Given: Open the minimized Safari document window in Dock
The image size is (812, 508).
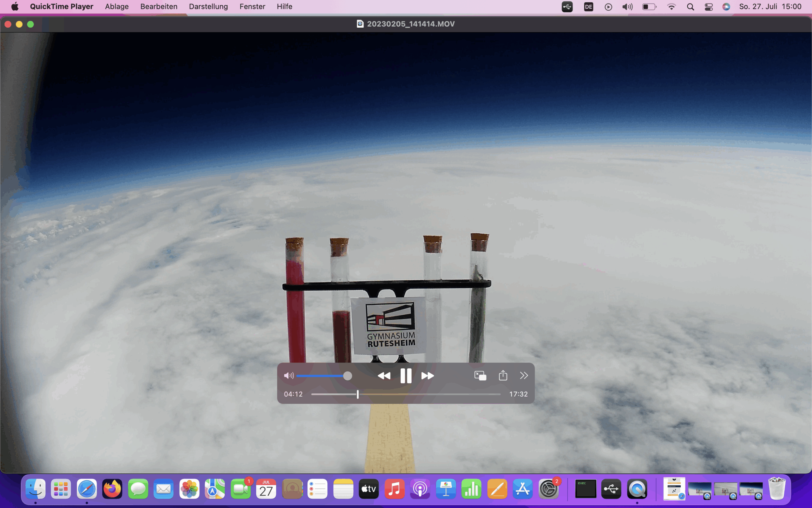Looking at the screenshot, I should tap(674, 489).
